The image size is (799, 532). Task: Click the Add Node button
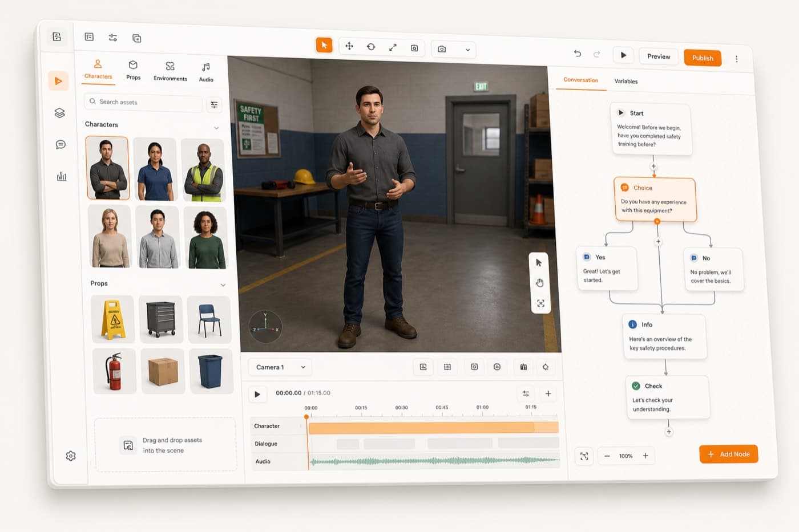point(728,454)
